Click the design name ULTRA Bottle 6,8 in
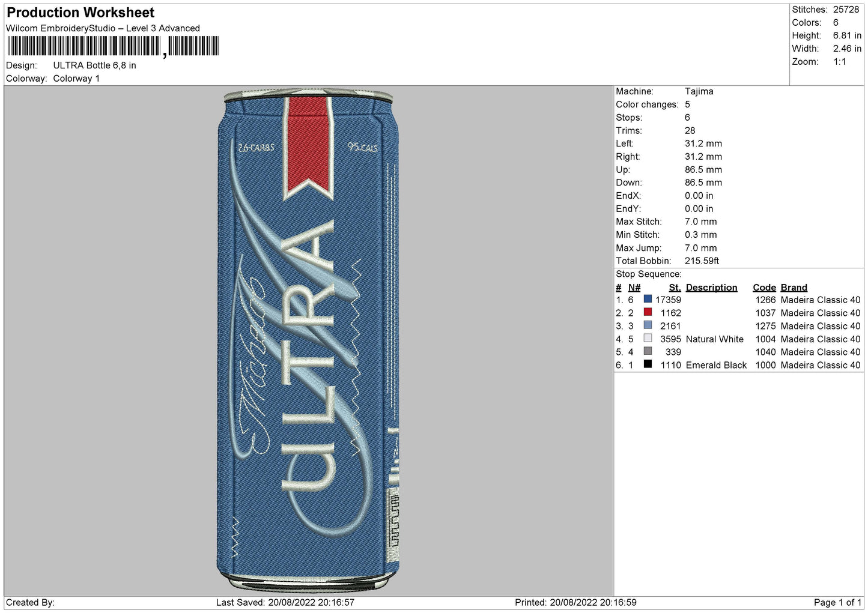This screenshot has width=868, height=613. [94, 65]
